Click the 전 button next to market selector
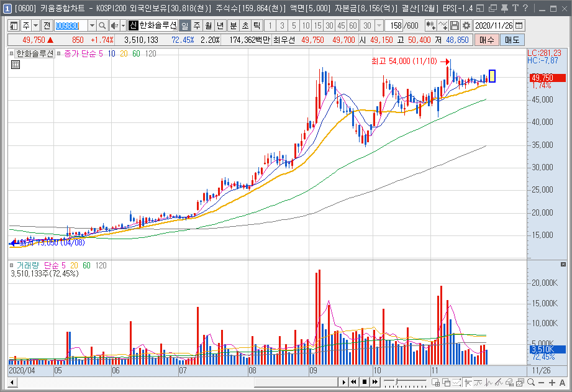The width and height of the screenshot is (572, 392). click(x=47, y=25)
